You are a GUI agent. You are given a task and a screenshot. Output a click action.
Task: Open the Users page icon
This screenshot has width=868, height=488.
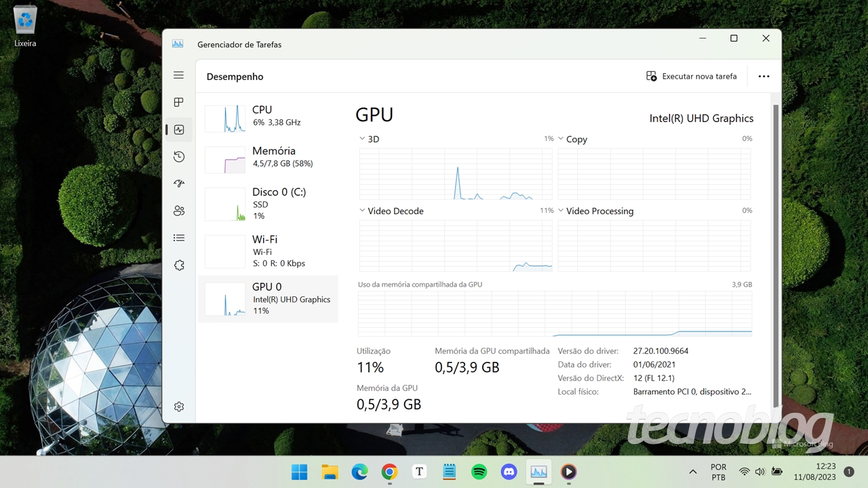(x=179, y=211)
